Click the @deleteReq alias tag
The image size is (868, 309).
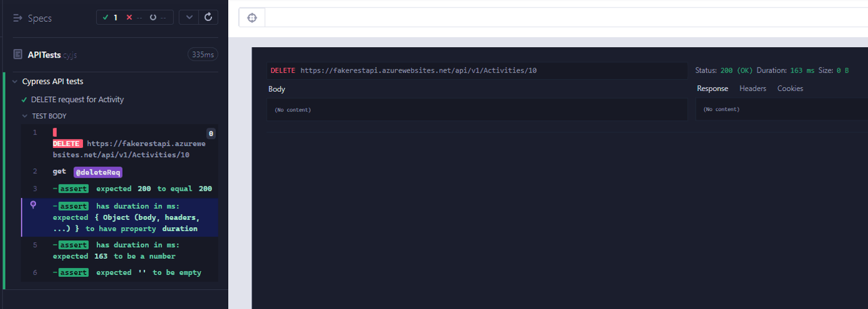pyautogui.click(x=98, y=172)
